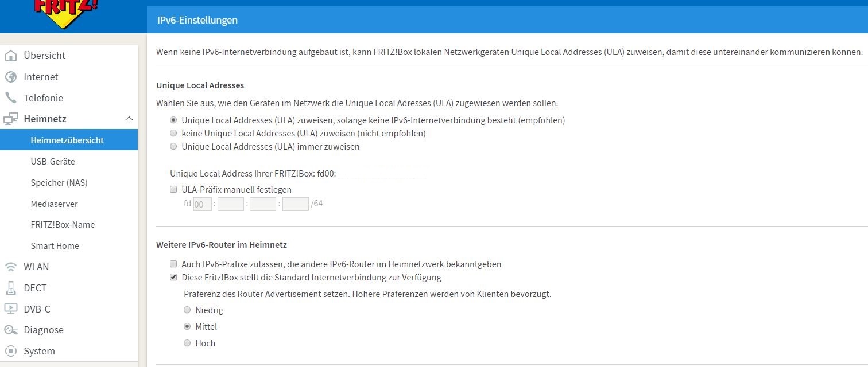Viewport: 868px width, 367px height.
Task: Enable ULA-Präfix manuell festlegen checkbox
Action: [173, 189]
